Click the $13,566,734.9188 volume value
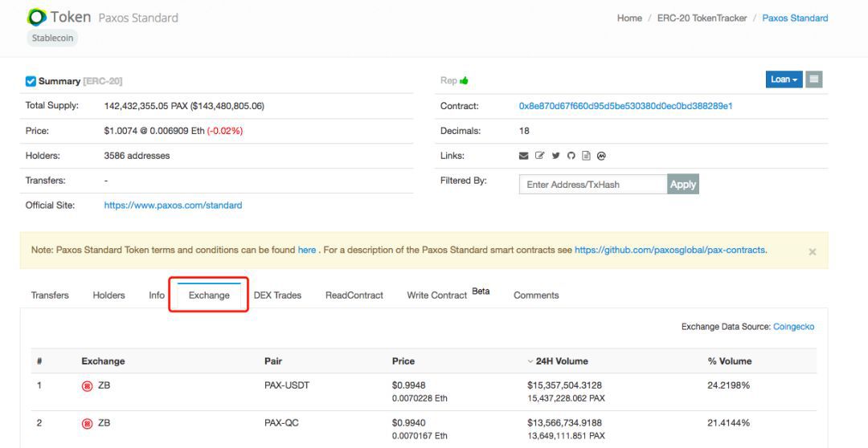 [565, 423]
